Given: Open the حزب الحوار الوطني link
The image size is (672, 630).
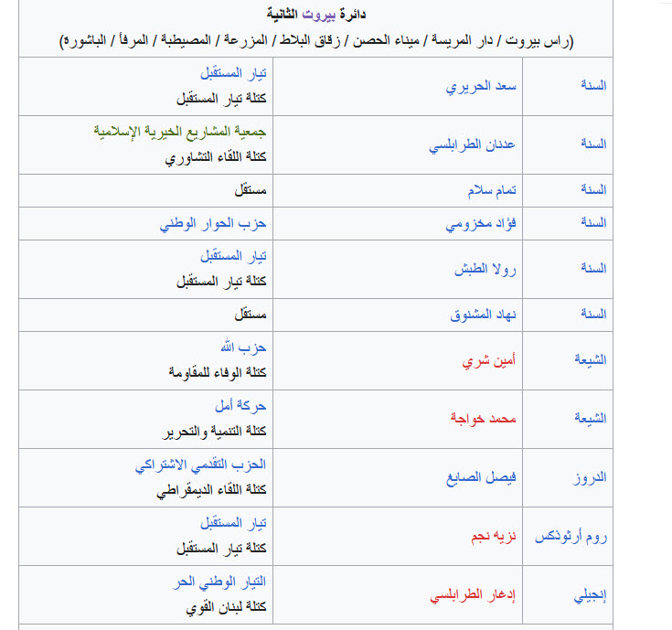Looking at the screenshot, I should click(x=213, y=224).
